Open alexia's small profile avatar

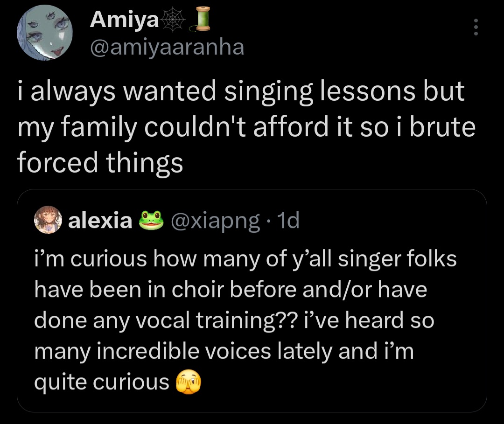point(48,220)
